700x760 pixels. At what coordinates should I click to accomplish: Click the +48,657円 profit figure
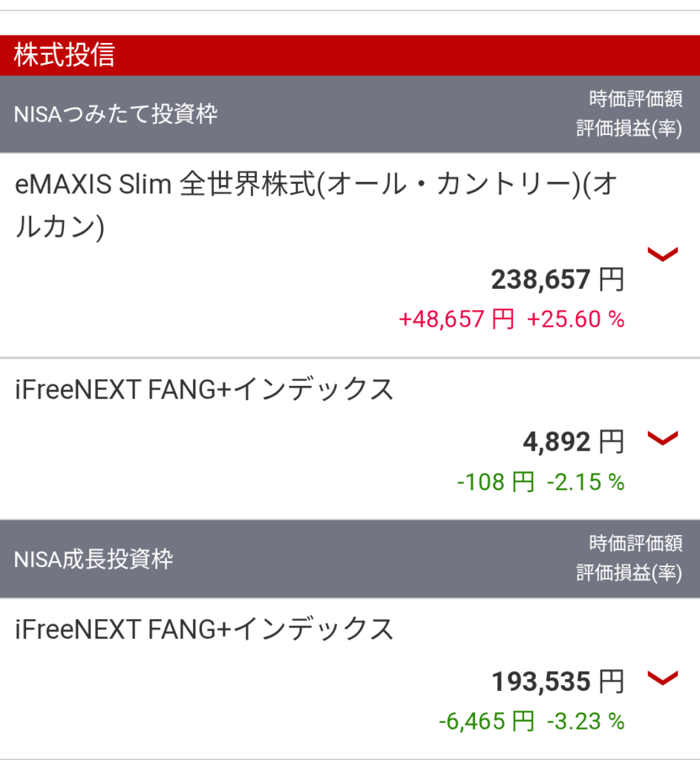pos(456,319)
